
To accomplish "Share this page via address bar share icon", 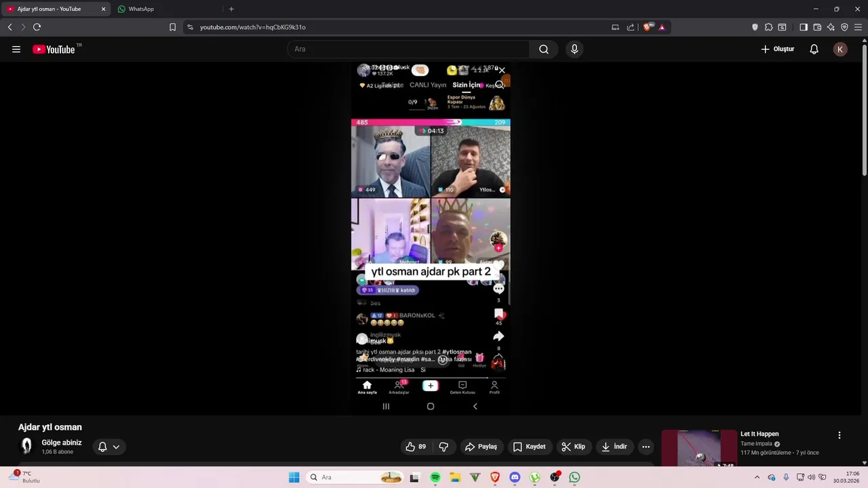I will [x=631, y=27].
